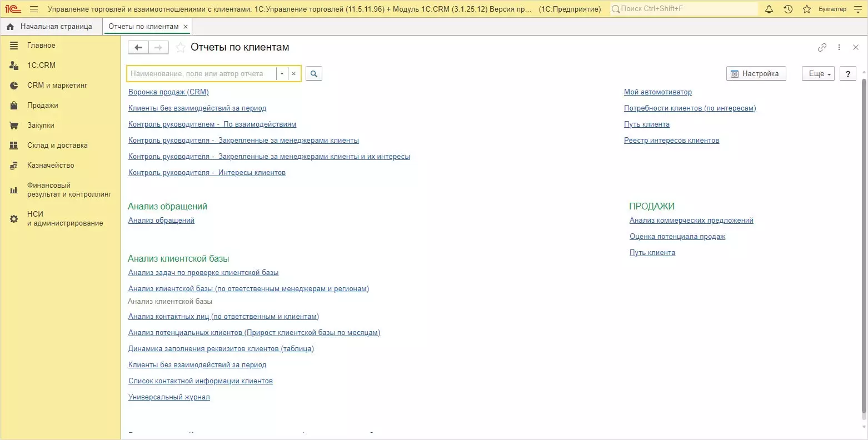The image size is (868, 440).
Task: Open the 1C main menu hamburger icon
Action: pyautogui.click(x=34, y=9)
